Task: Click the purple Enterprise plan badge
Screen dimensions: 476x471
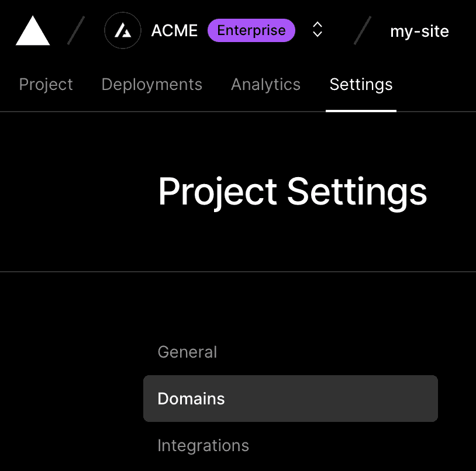Action: (x=251, y=30)
